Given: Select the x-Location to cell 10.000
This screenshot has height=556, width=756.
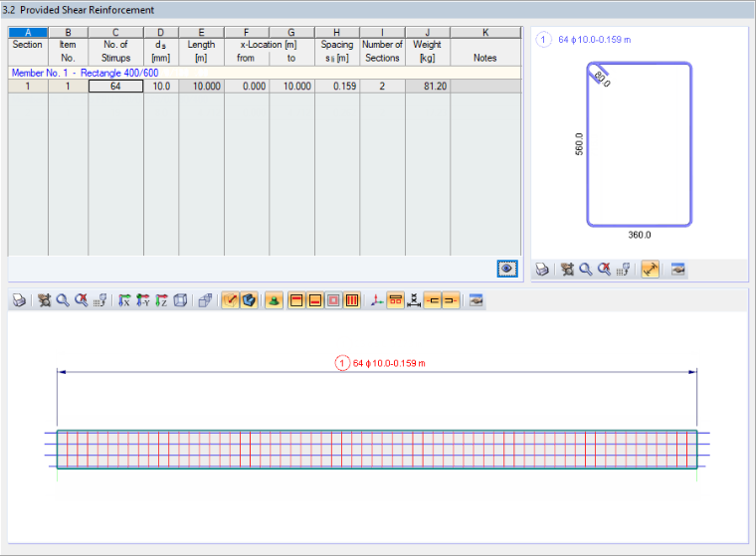Looking at the screenshot, I should [291, 87].
